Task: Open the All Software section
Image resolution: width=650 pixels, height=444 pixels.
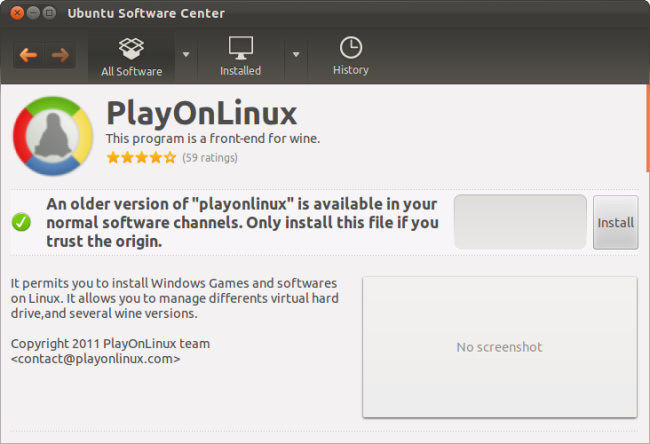Action: click(130, 56)
